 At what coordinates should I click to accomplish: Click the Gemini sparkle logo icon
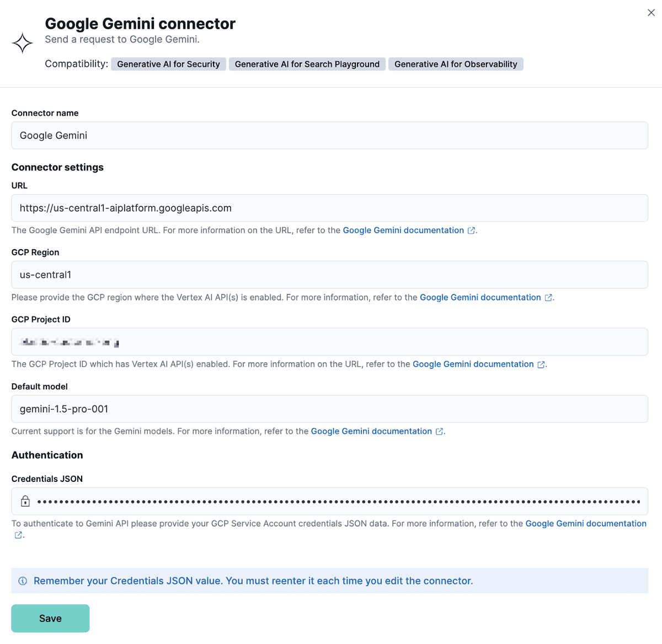(23, 43)
